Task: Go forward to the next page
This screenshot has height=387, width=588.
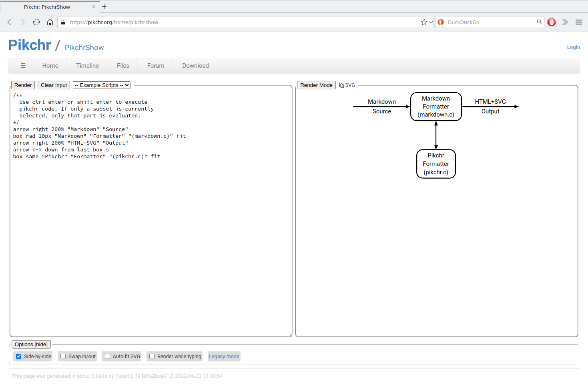Action: tap(23, 22)
